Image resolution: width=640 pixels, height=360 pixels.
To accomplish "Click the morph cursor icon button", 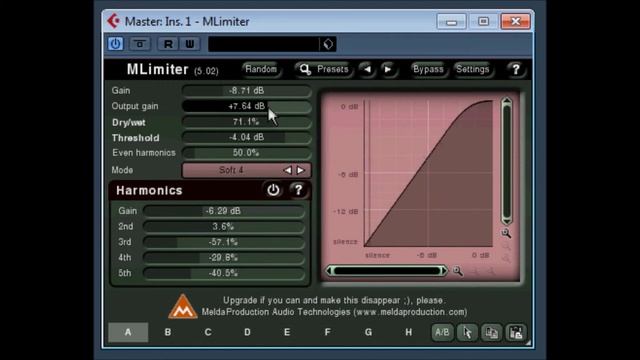I will point(467,332).
